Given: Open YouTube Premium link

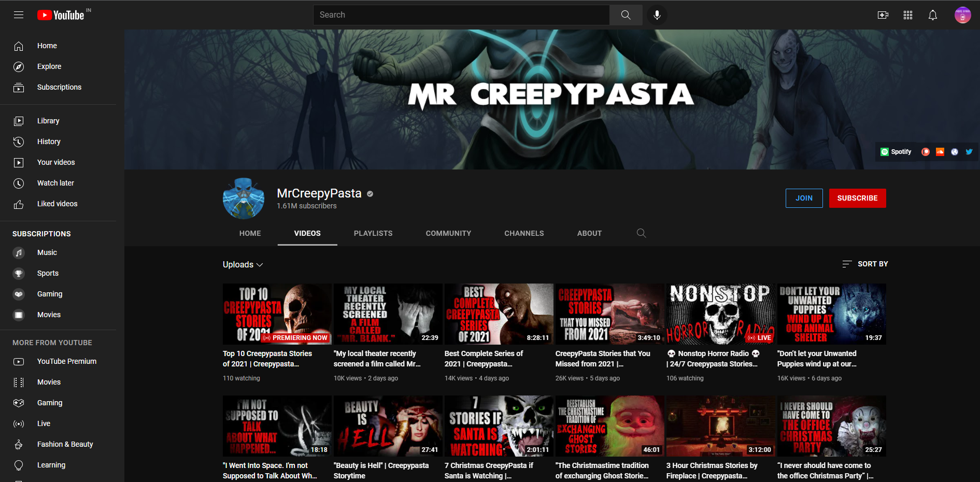Looking at the screenshot, I should point(58,361).
